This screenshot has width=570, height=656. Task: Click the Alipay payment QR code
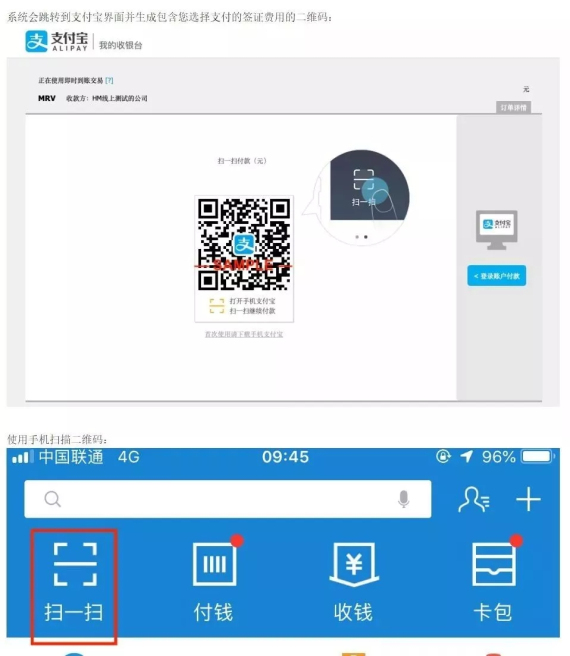pos(244,244)
